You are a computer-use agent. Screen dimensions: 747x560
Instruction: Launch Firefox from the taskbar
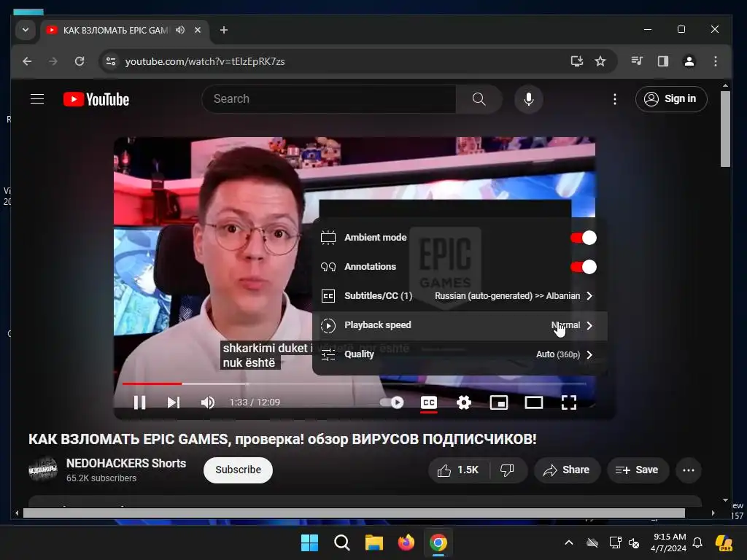click(406, 542)
